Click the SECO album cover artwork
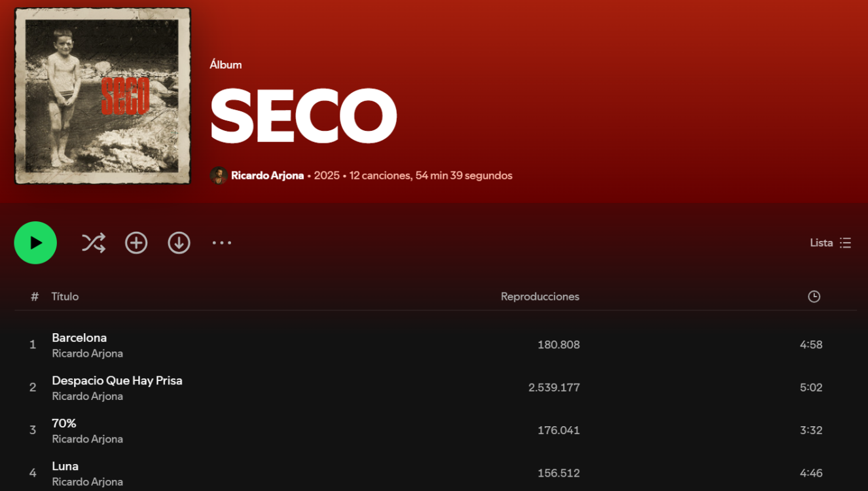Image resolution: width=868 pixels, height=491 pixels. [x=102, y=96]
